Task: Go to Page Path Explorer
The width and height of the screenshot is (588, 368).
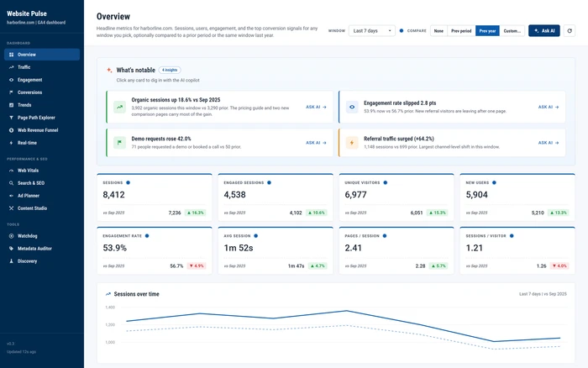Action: tap(42, 118)
